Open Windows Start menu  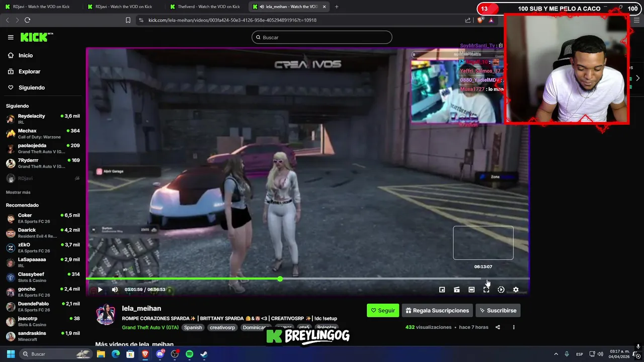click(x=11, y=354)
